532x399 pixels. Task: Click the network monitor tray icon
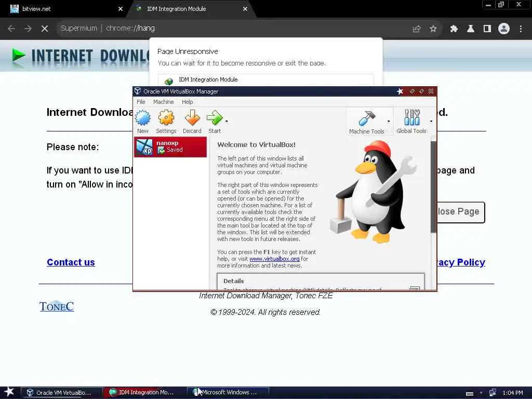pyautogui.click(x=493, y=393)
